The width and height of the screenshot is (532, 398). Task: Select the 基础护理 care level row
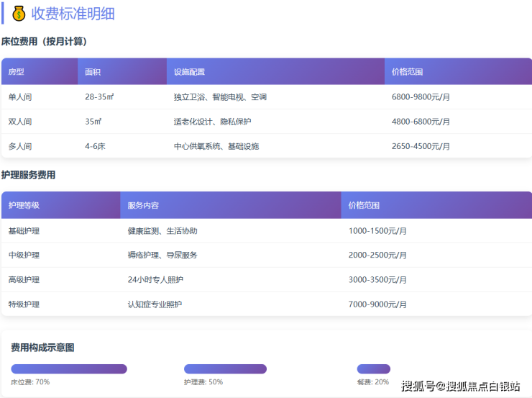coord(24,231)
